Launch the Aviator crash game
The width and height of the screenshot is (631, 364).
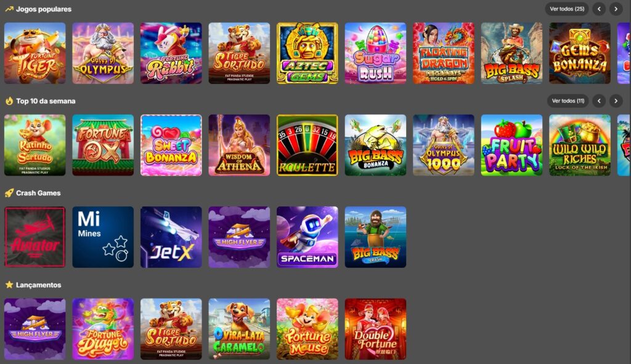[x=35, y=237]
